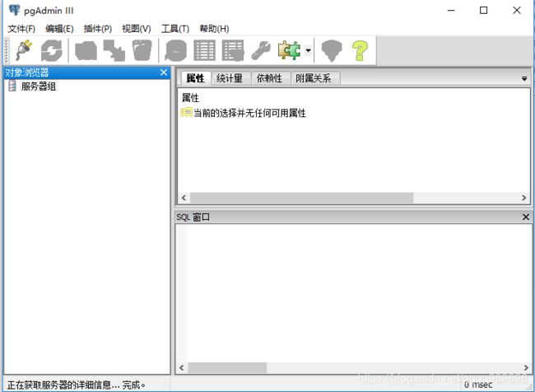Click the grayed Properties toolbar icon
Screen dimensions: 535x392
(x=86, y=50)
